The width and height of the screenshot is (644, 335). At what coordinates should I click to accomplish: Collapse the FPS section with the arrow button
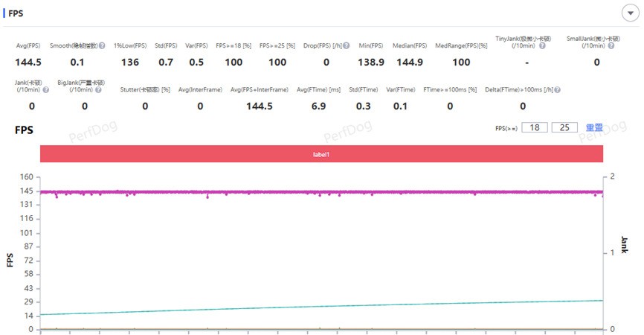[630, 13]
